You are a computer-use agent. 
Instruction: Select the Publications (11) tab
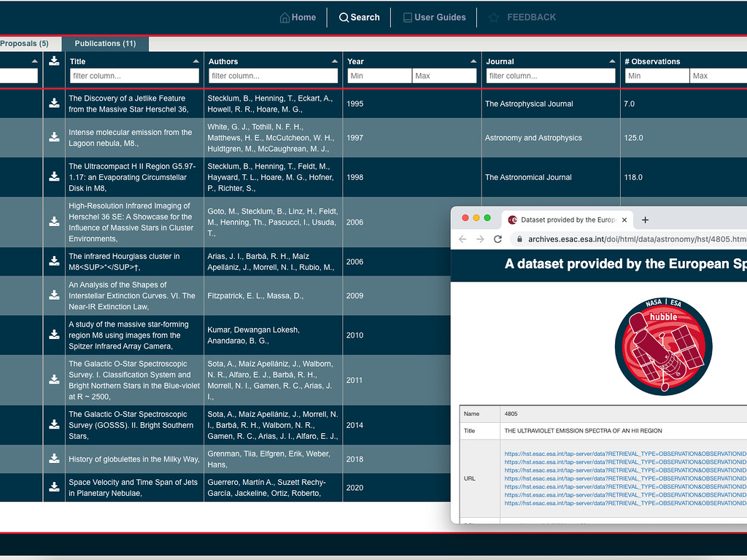click(x=105, y=43)
